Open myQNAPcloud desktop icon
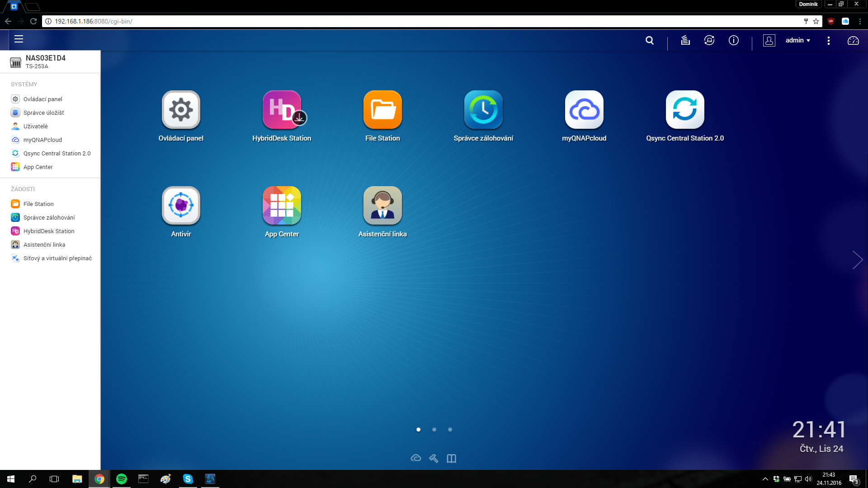The image size is (868, 488). [x=584, y=110]
